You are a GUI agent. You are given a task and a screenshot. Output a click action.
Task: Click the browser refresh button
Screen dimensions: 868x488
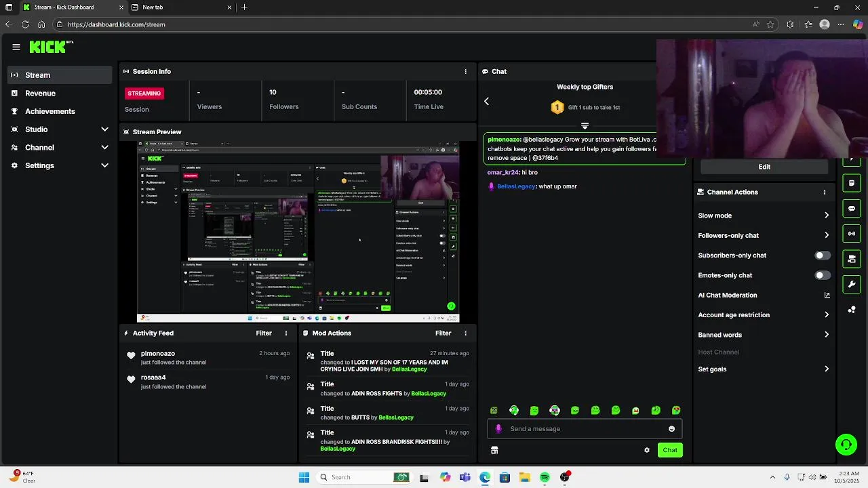coord(25,24)
